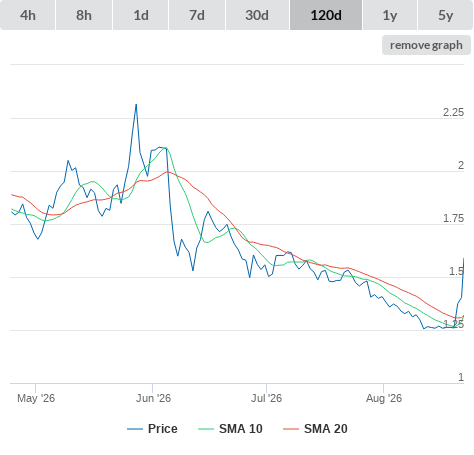The image size is (474, 455).
Task: Select the 7d range tab
Action: point(197,15)
